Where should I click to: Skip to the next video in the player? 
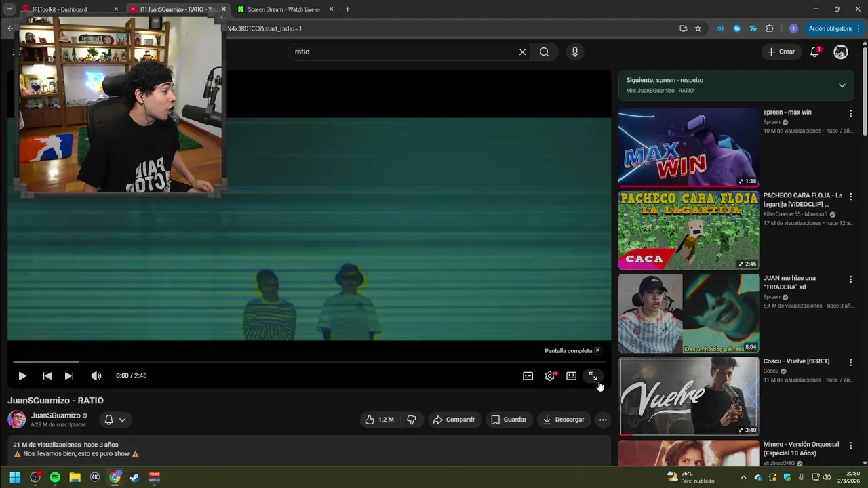pos(68,375)
